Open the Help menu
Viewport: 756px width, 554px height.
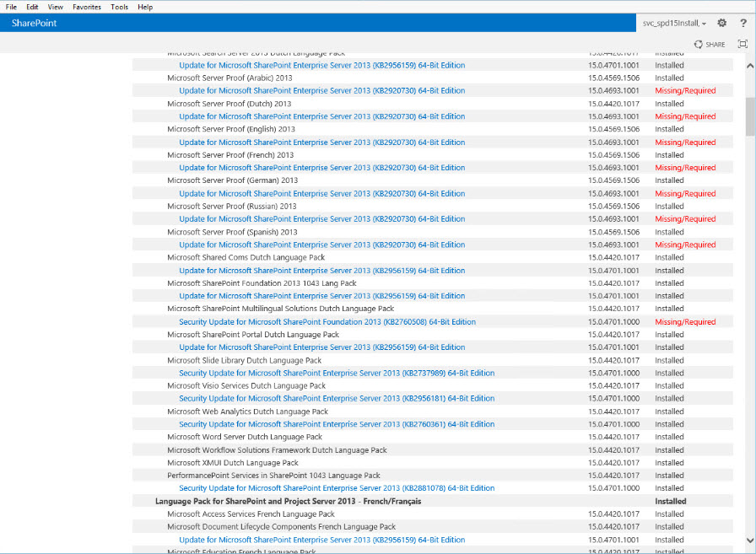tap(145, 7)
